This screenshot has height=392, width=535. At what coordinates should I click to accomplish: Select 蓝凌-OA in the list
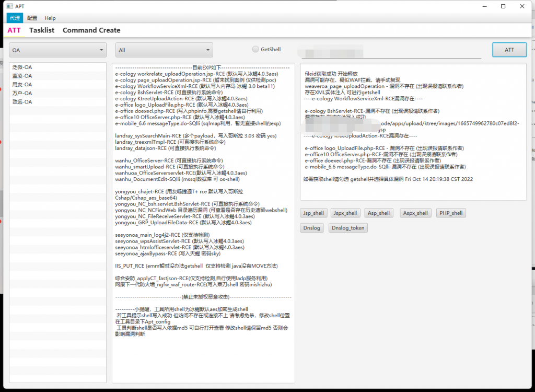click(x=57, y=76)
